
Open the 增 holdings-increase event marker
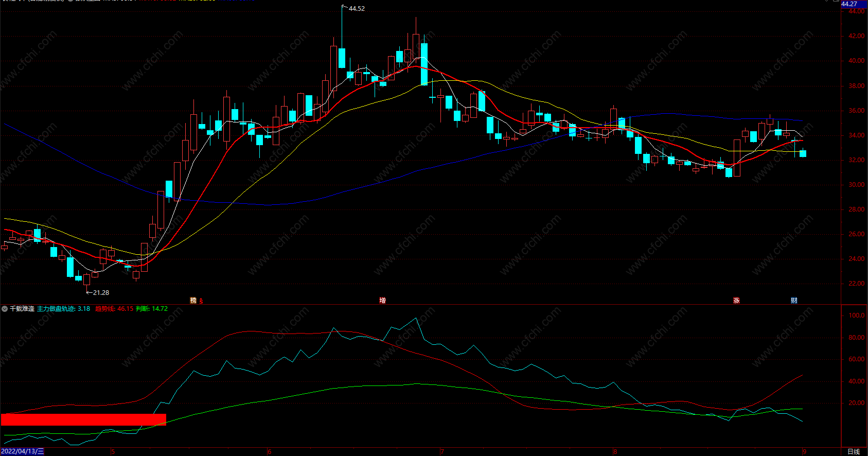point(382,301)
